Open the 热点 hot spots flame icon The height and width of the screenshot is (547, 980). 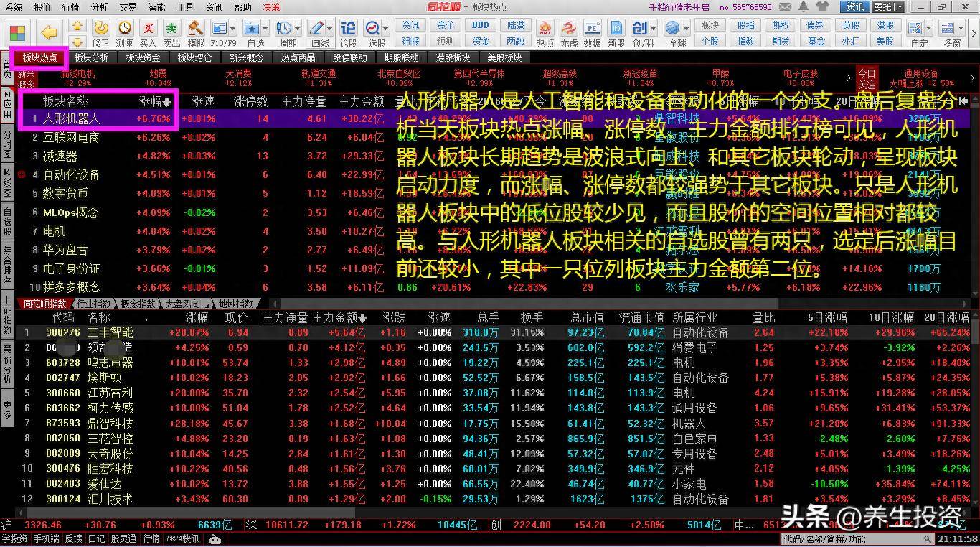[545, 27]
